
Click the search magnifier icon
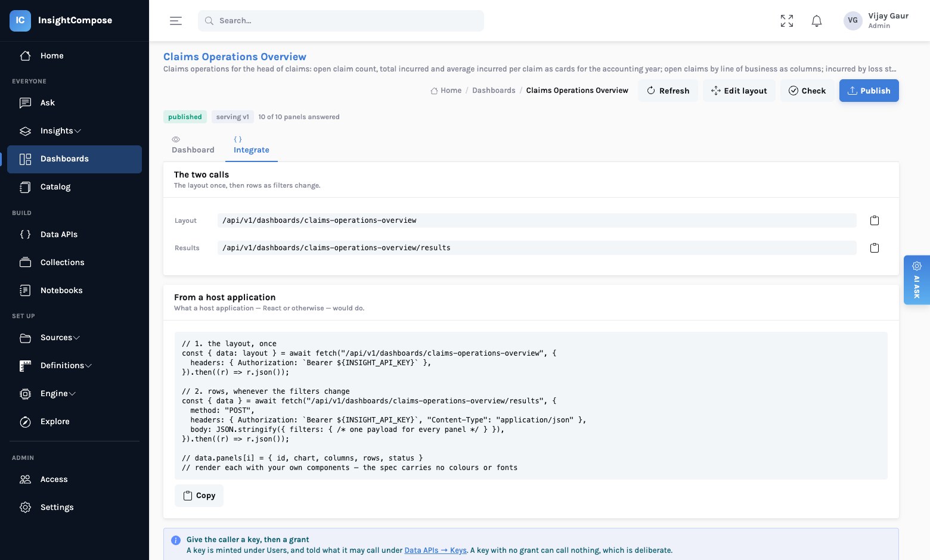(x=209, y=21)
